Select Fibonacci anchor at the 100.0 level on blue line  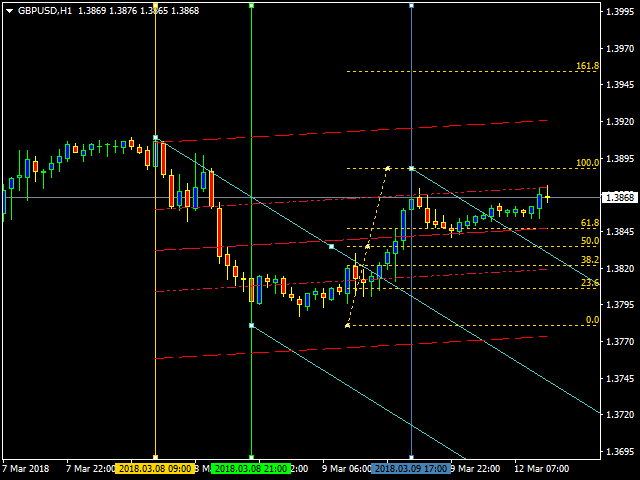[411, 169]
